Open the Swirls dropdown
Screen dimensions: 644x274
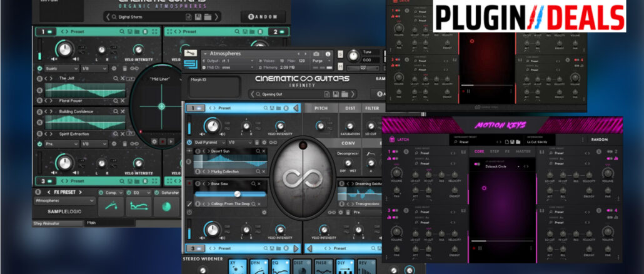[62, 69]
